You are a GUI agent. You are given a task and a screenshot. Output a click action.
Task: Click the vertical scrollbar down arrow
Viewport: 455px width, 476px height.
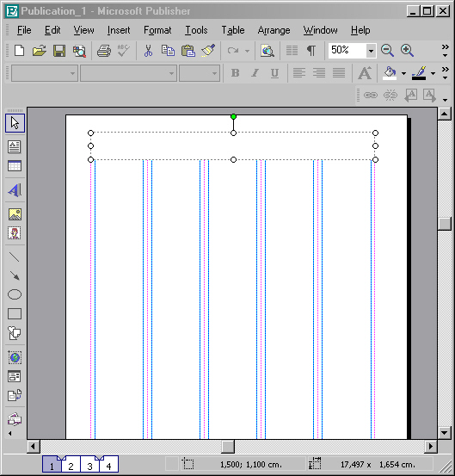(x=445, y=433)
